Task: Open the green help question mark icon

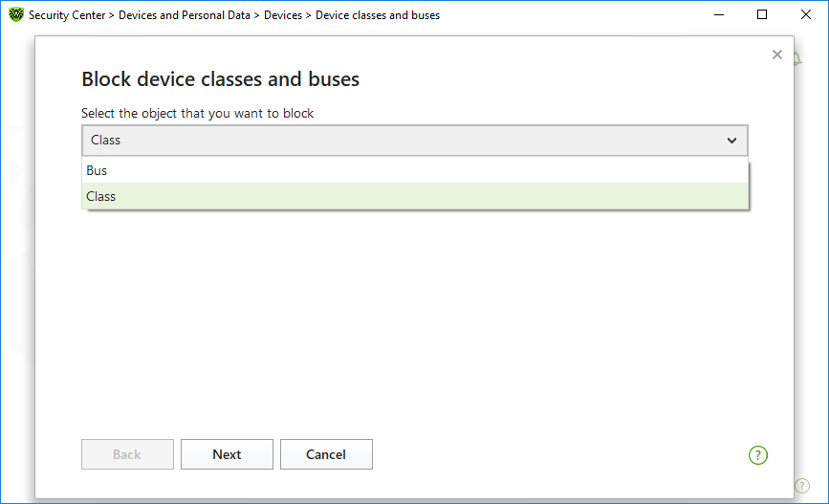Action: click(x=757, y=455)
